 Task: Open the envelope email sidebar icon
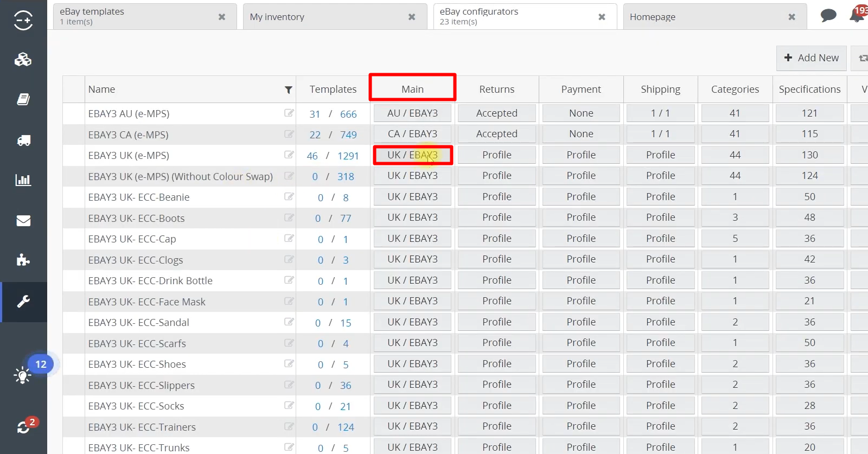(x=23, y=221)
